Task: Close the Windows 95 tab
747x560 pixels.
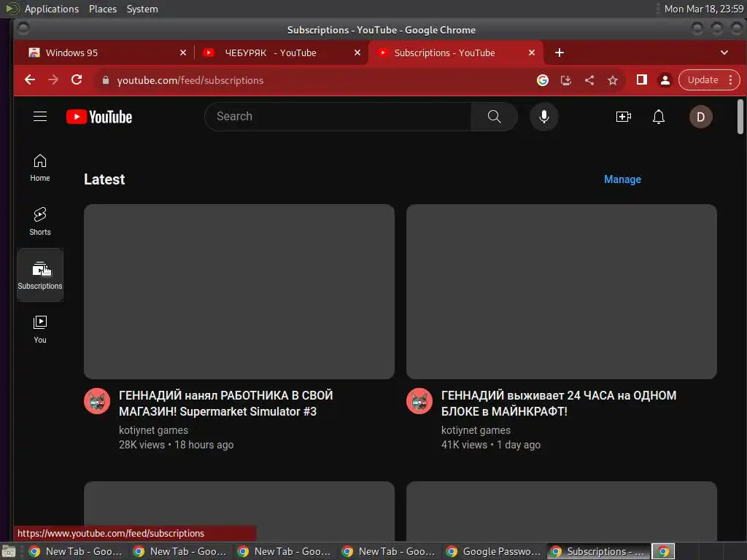Action: [183, 52]
